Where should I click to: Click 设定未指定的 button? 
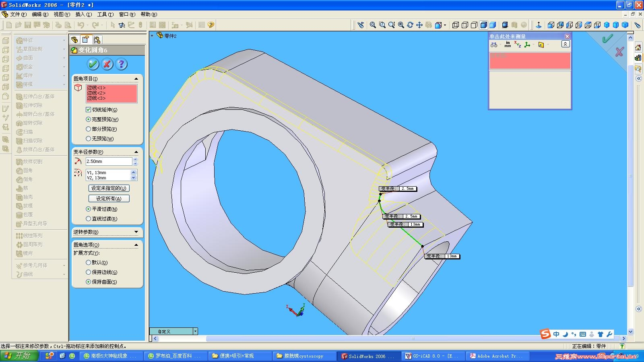(109, 188)
